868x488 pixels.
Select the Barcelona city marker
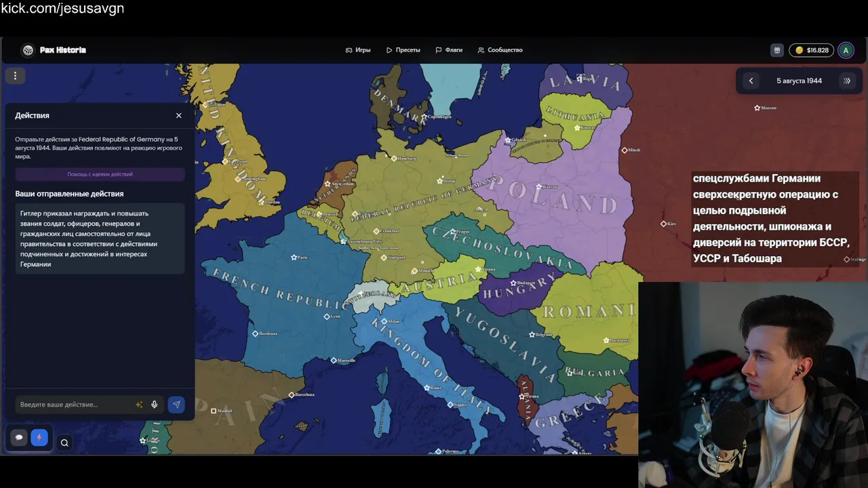tap(292, 394)
